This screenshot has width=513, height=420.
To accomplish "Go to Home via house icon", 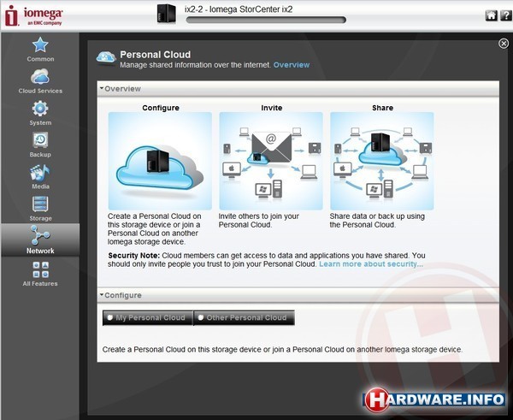I will pyautogui.click(x=491, y=15).
